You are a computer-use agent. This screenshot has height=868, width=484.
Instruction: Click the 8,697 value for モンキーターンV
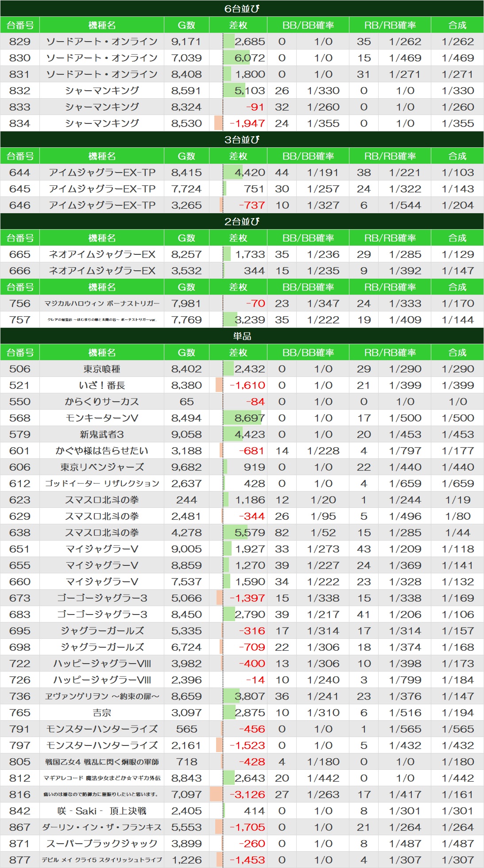pos(250,418)
